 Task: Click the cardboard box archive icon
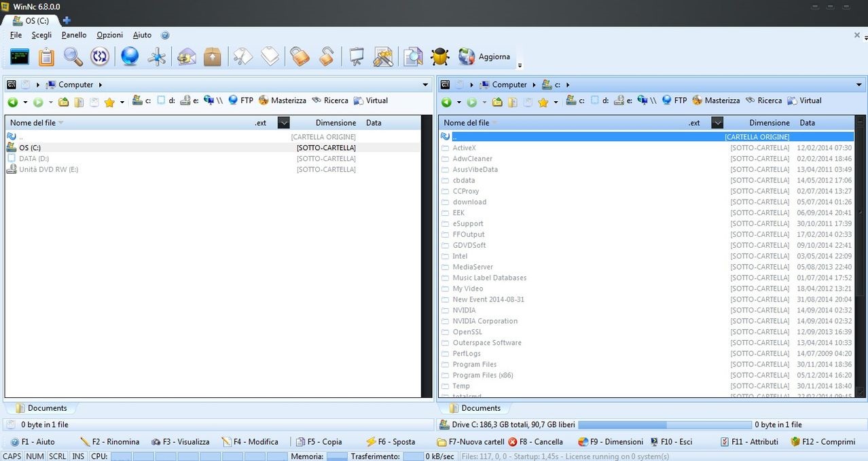pos(213,57)
